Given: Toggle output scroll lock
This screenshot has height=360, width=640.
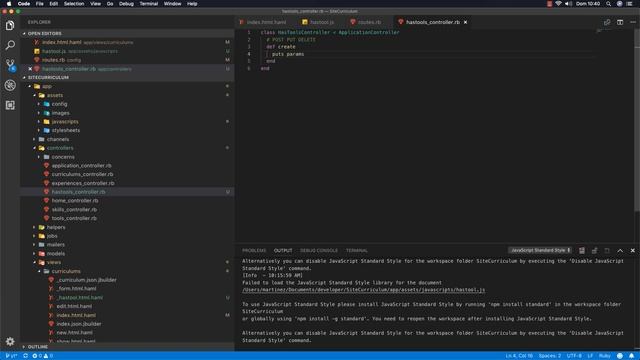Looking at the screenshot, I should [594, 250].
